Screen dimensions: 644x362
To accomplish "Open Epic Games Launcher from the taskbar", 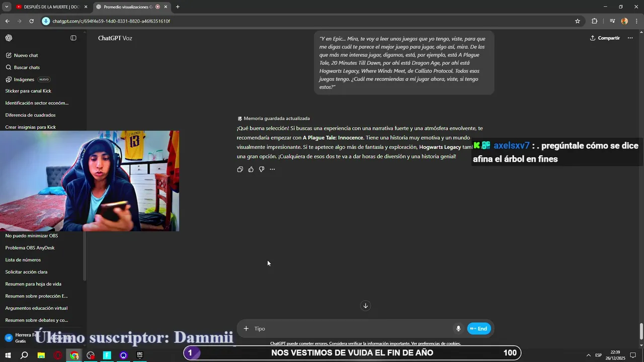I will pos(140,355).
